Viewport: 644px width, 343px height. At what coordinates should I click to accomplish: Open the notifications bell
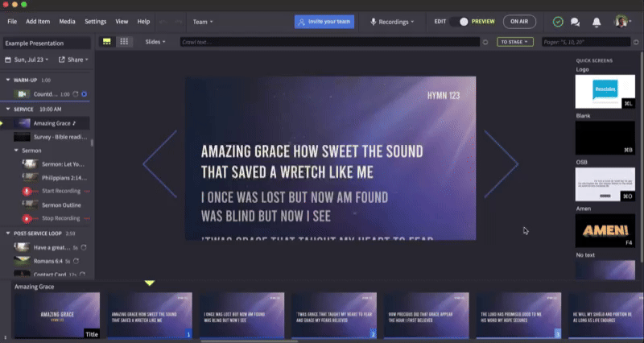(x=597, y=22)
